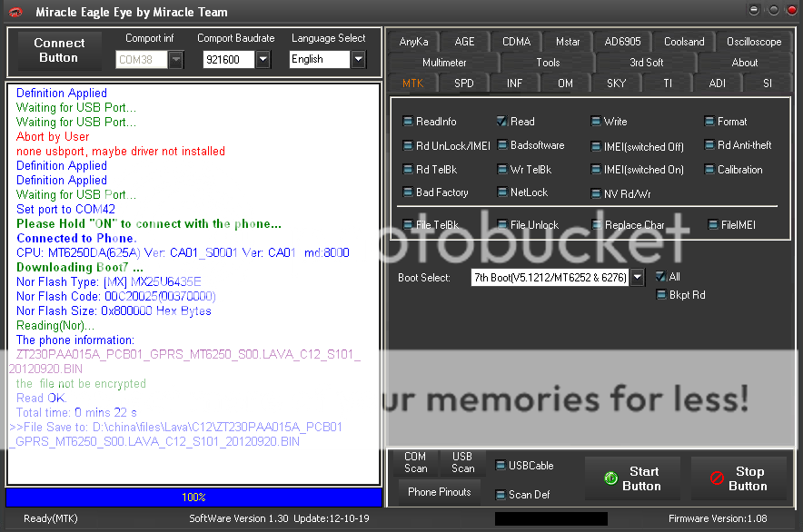This screenshot has height=532, width=803.
Task: Enable the ReadInfo checkbox
Action: pos(408,122)
